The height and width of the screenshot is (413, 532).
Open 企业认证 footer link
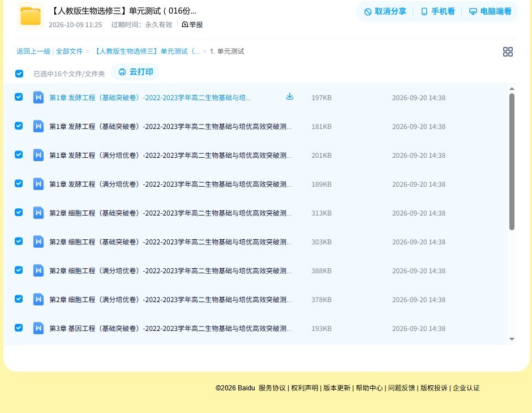[x=466, y=388]
